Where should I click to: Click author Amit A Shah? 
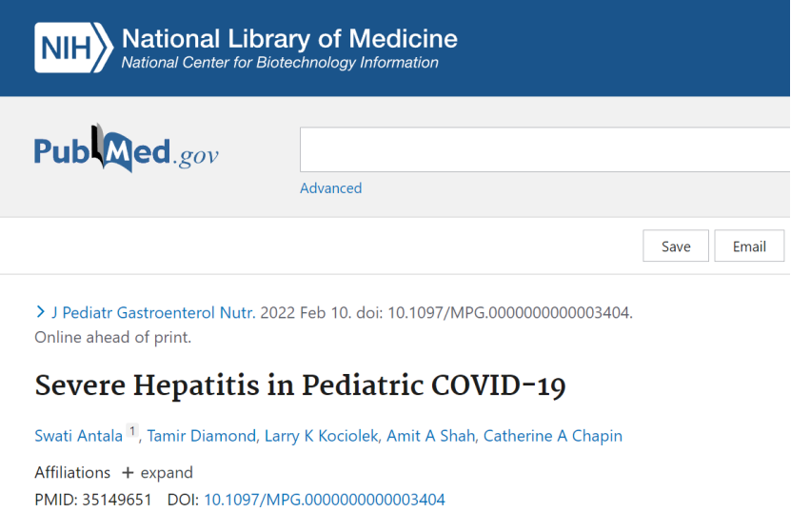coord(430,436)
